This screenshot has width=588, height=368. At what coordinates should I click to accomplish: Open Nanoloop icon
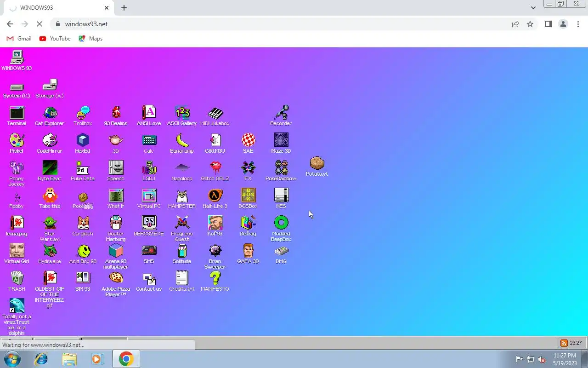[182, 171]
